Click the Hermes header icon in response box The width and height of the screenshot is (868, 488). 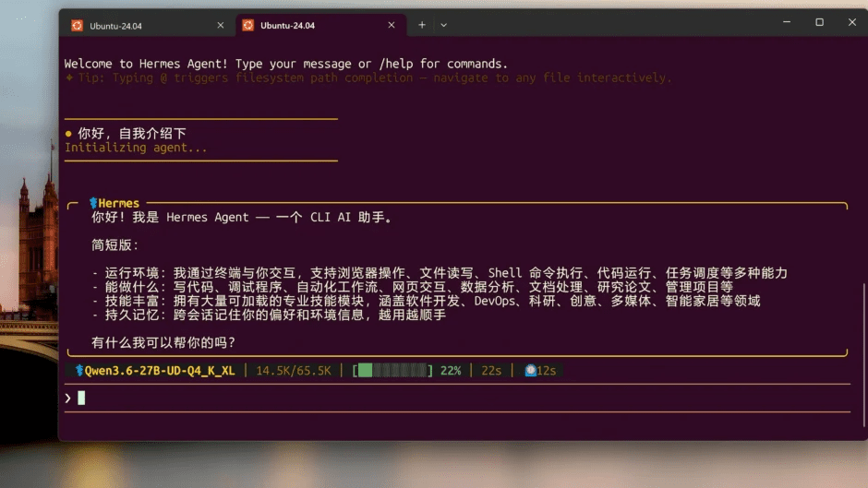(x=93, y=203)
